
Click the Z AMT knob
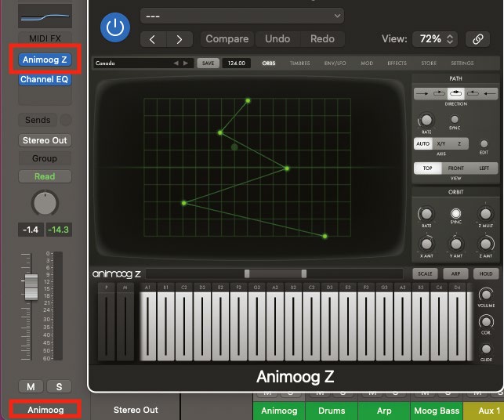(486, 244)
